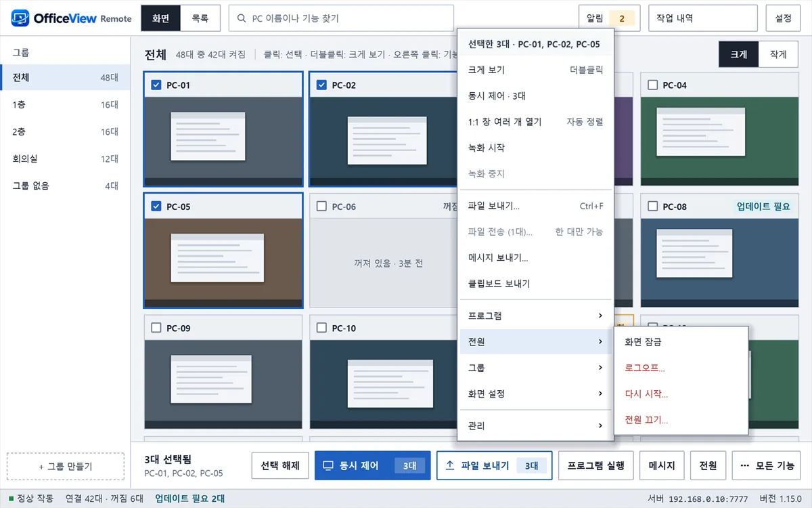Choose 파일 보내기... menu entry
The width and height of the screenshot is (812, 508).
(535, 206)
